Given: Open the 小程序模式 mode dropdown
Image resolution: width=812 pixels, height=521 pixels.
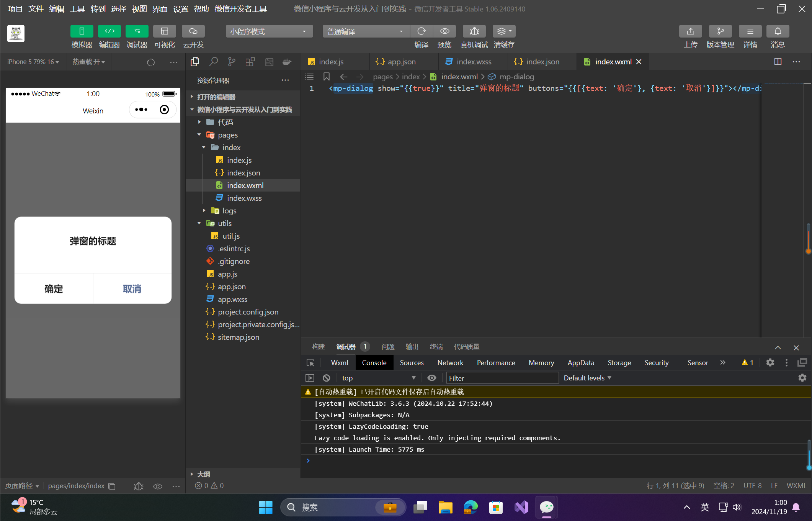Looking at the screenshot, I should click(269, 31).
